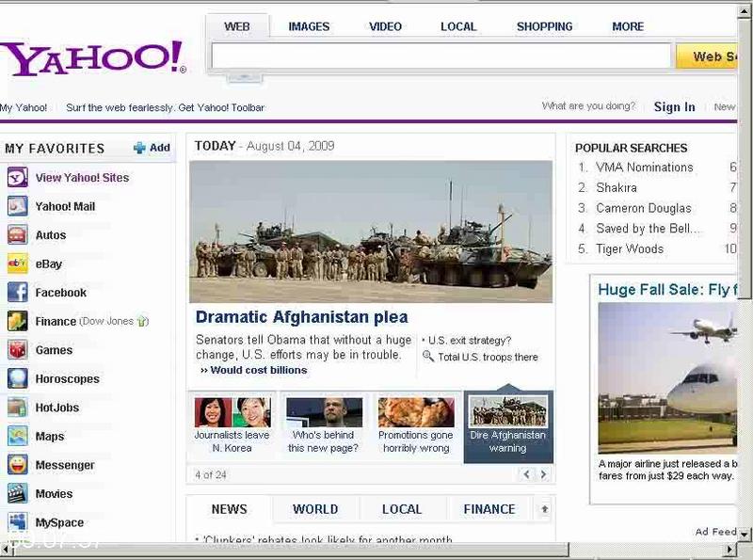
Task: Click the main Afghanistan troops photo
Action: [371, 232]
